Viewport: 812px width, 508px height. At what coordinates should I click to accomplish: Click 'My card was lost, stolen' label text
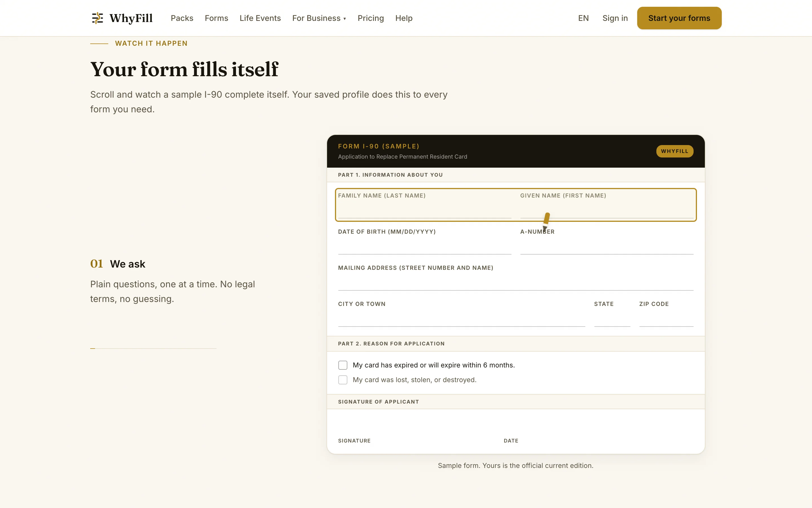click(x=414, y=380)
